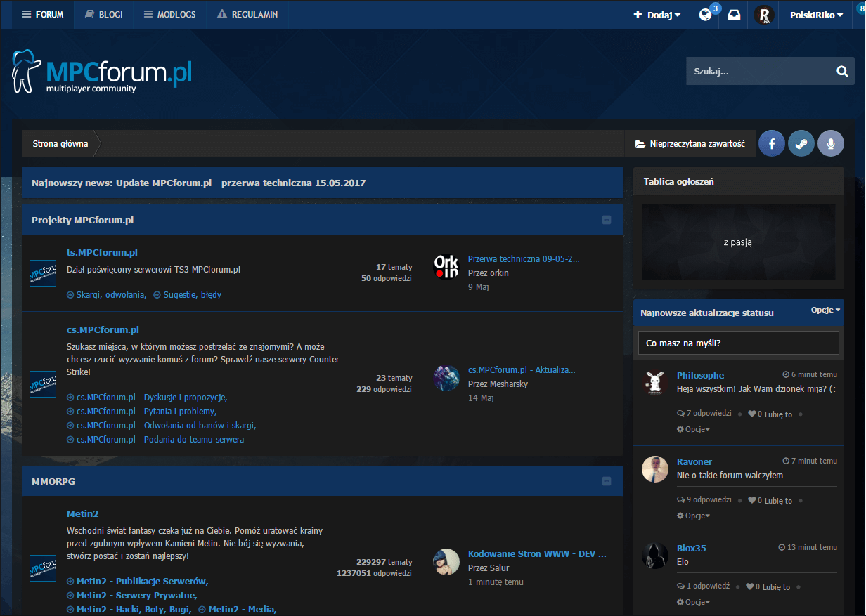The height and width of the screenshot is (616, 866).
Task: Open the Dodaj dropdown menu
Action: tap(657, 15)
